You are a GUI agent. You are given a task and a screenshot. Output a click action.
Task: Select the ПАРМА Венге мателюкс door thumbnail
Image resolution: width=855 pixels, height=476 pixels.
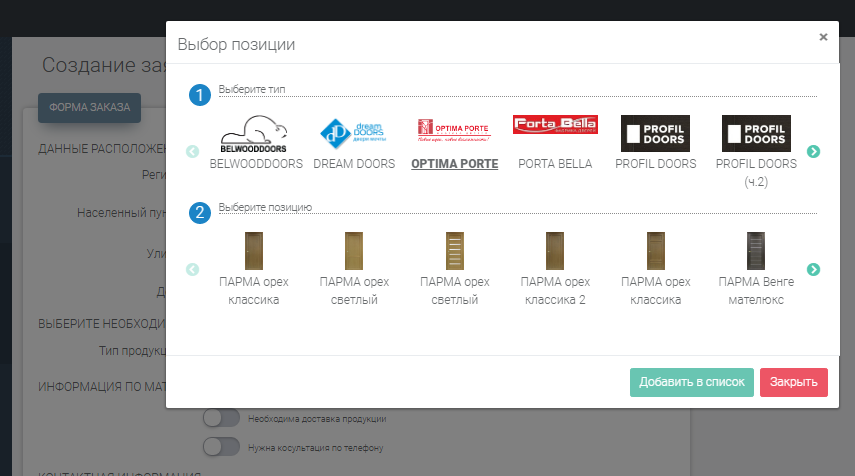point(755,250)
